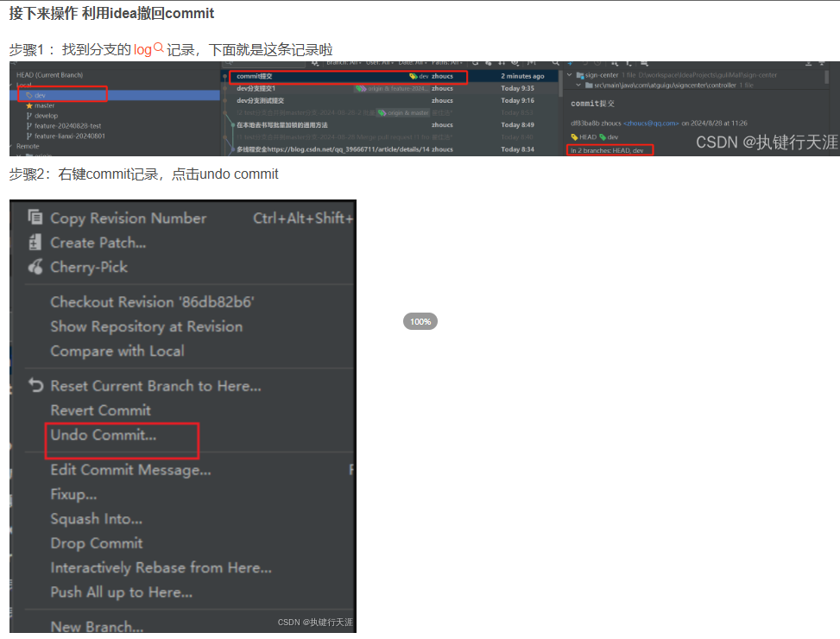
Task: Open the 'User: All' filter dropdown
Action: point(381,64)
